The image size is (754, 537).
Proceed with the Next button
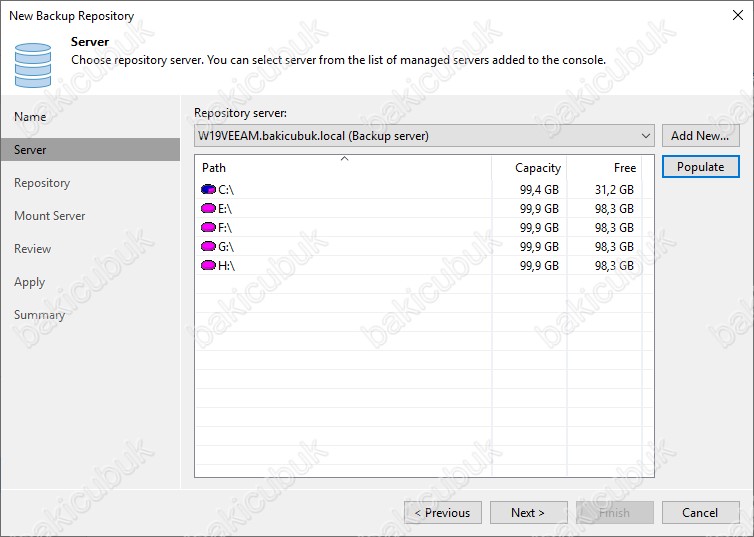click(528, 513)
